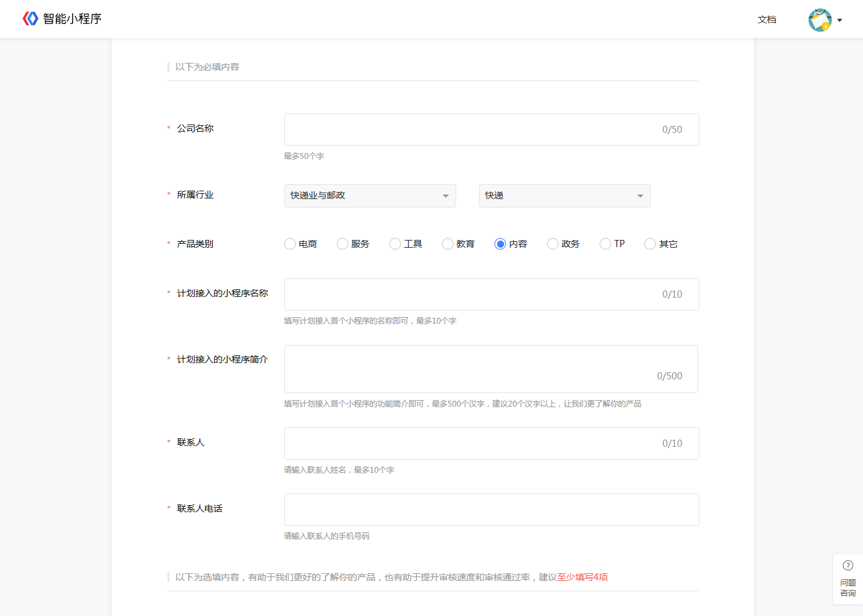The image size is (863, 616).
Task: Choose the 工具 product category option
Action: click(x=395, y=244)
